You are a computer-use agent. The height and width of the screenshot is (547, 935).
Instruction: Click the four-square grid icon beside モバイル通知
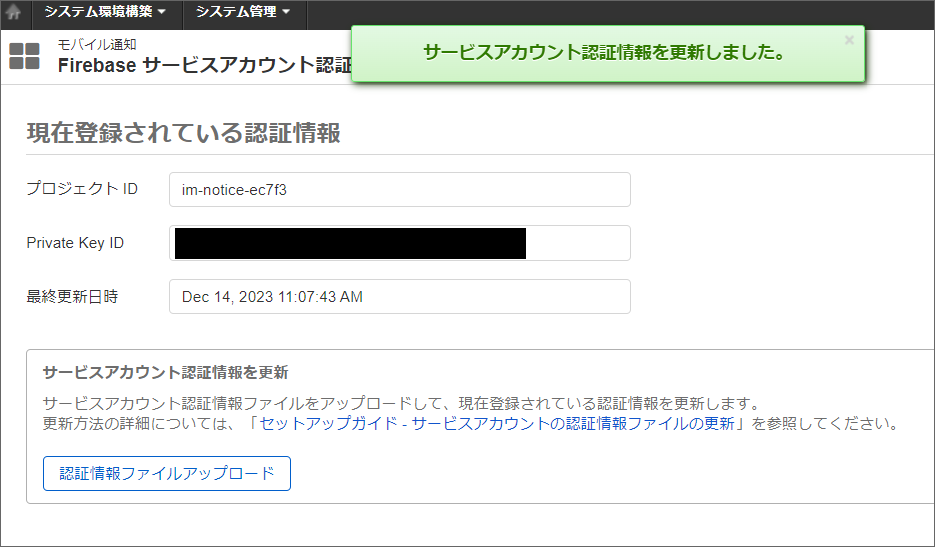pos(24,56)
